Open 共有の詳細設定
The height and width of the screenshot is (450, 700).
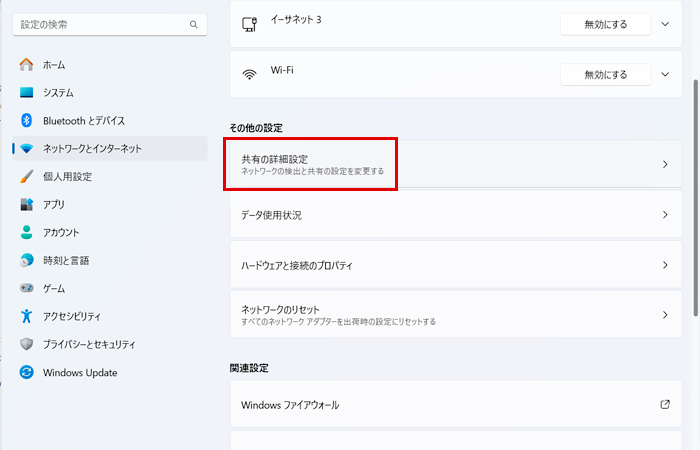click(456, 164)
